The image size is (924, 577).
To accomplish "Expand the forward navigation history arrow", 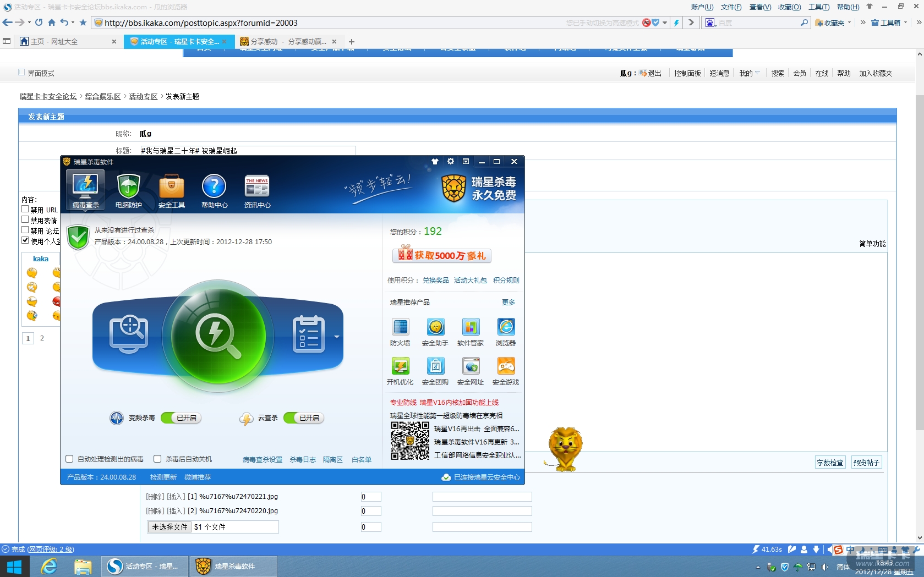I will pyautogui.click(x=29, y=23).
